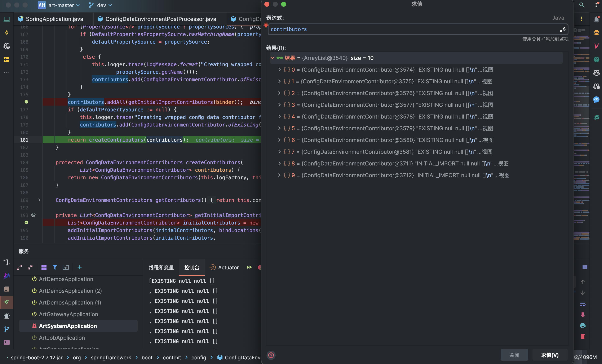Toggle the breakpoint next to the contributors.addAll line
This screenshot has width=602, height=364.
point(26,102)
